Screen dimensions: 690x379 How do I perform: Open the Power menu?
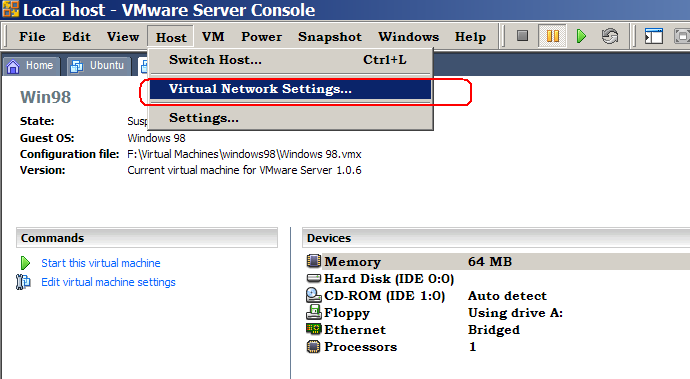[261, 37]
